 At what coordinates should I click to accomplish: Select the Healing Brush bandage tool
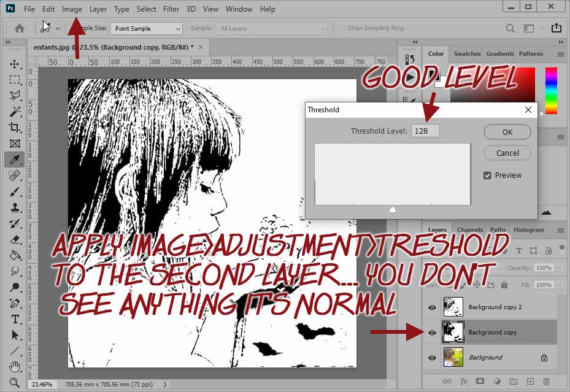15,175
